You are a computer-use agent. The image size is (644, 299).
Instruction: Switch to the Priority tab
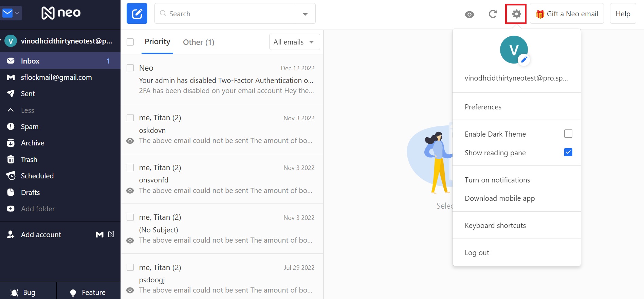tap(158, 42)
